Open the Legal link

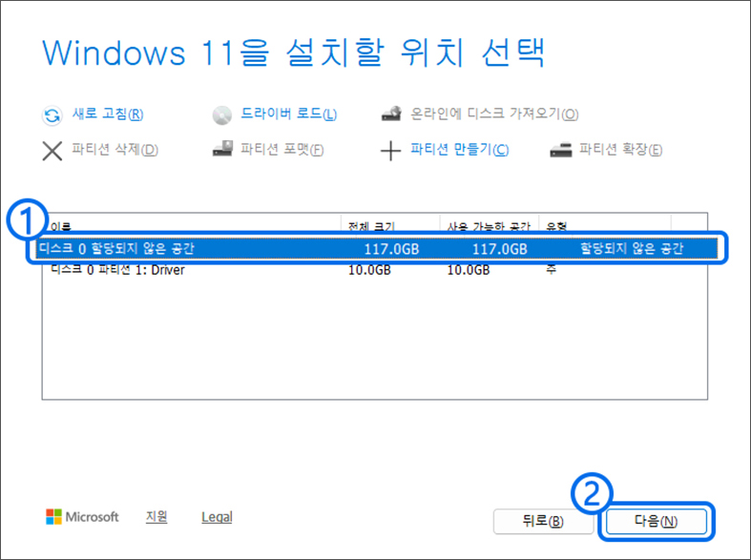[x=217, y=517]
